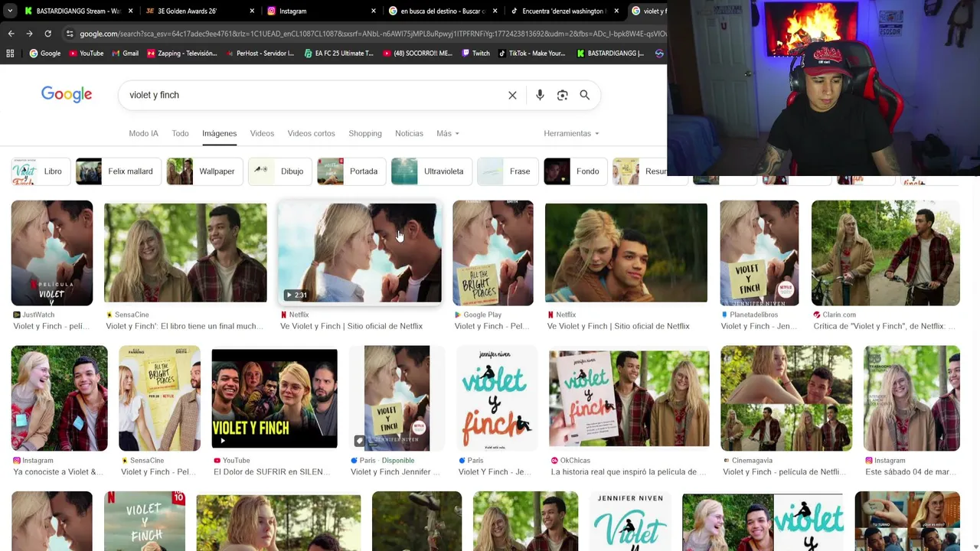This screenshot has height=551, width=980.
Task: Switch to Modo IA results
Action: 143,133
